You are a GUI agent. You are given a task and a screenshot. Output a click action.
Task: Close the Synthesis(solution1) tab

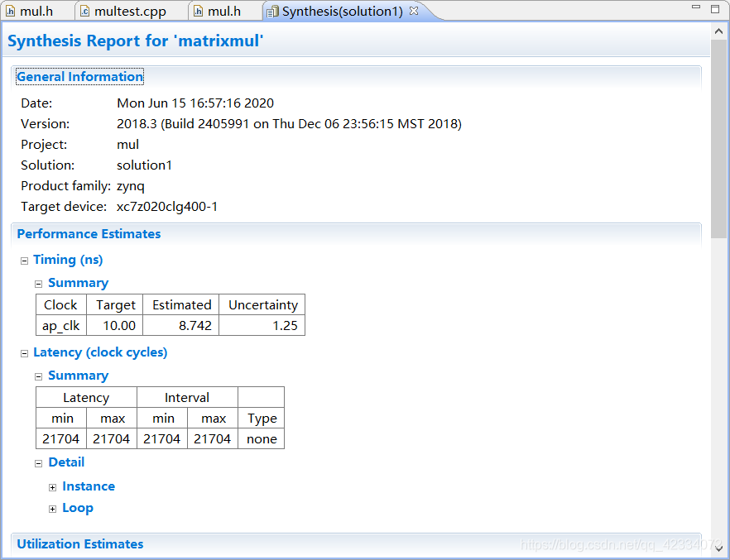pos(414,11)
